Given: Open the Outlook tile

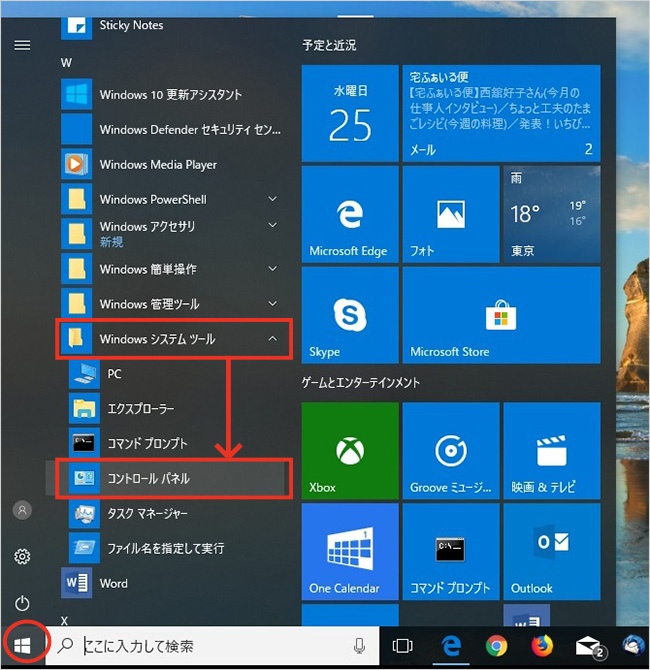Looking at the screenshot, I should pyautogui.click(x=552, y=552).
